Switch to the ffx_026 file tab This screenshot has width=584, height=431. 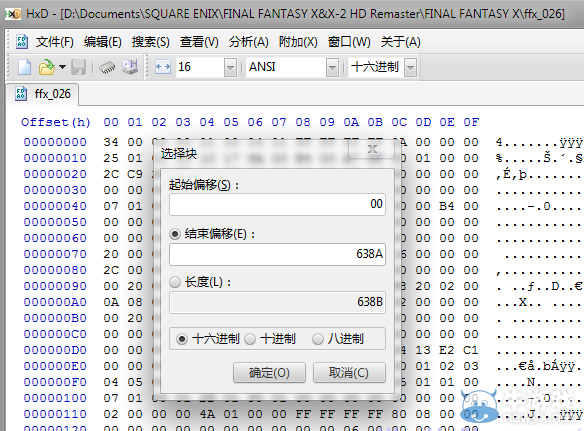coord(43,94)
